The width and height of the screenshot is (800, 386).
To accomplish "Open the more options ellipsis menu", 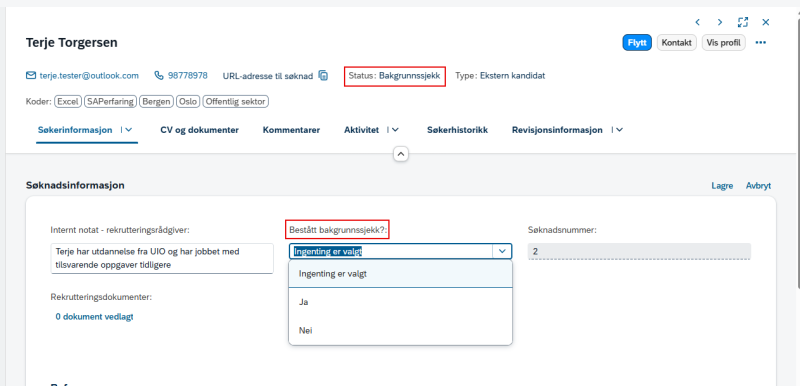I will click(761, 43).
